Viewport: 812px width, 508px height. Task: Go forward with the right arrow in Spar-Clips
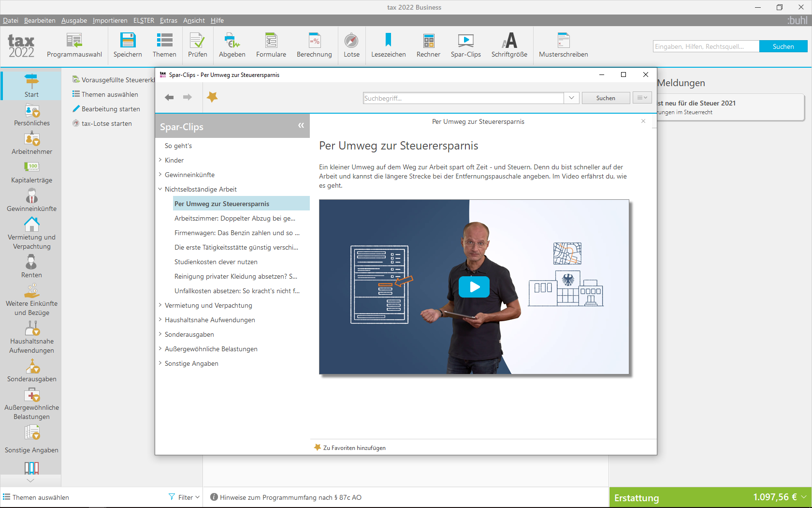click(188, 98)
